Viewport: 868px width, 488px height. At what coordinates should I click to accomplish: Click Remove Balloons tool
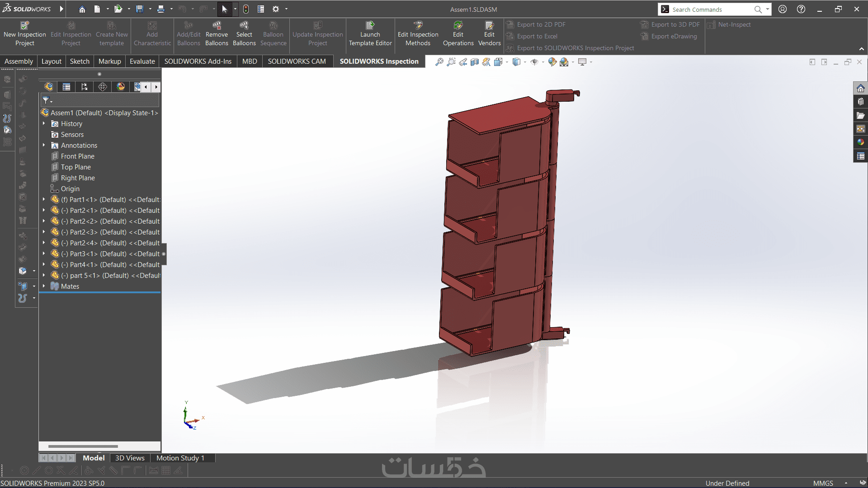(x=217, y=26)
